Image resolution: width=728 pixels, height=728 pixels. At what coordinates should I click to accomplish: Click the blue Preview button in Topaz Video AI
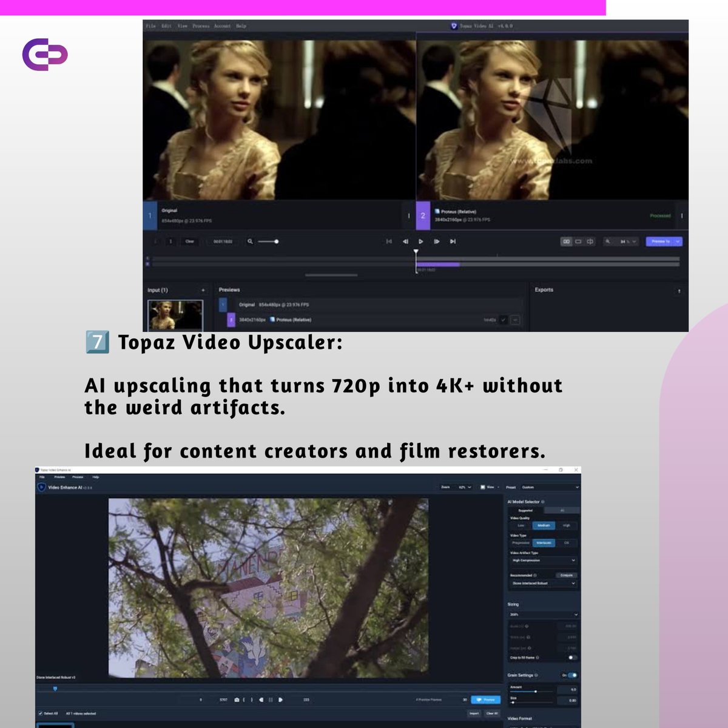(x=660, y=241)
